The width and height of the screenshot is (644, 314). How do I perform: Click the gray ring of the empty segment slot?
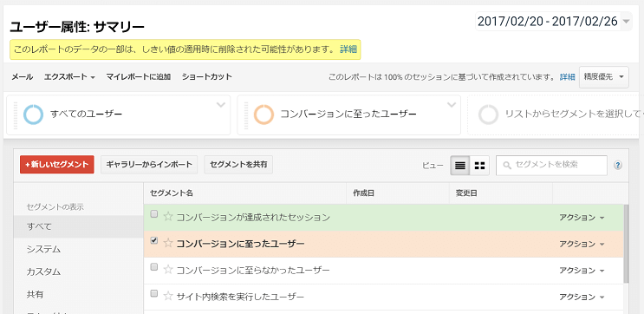coord(488,114)
